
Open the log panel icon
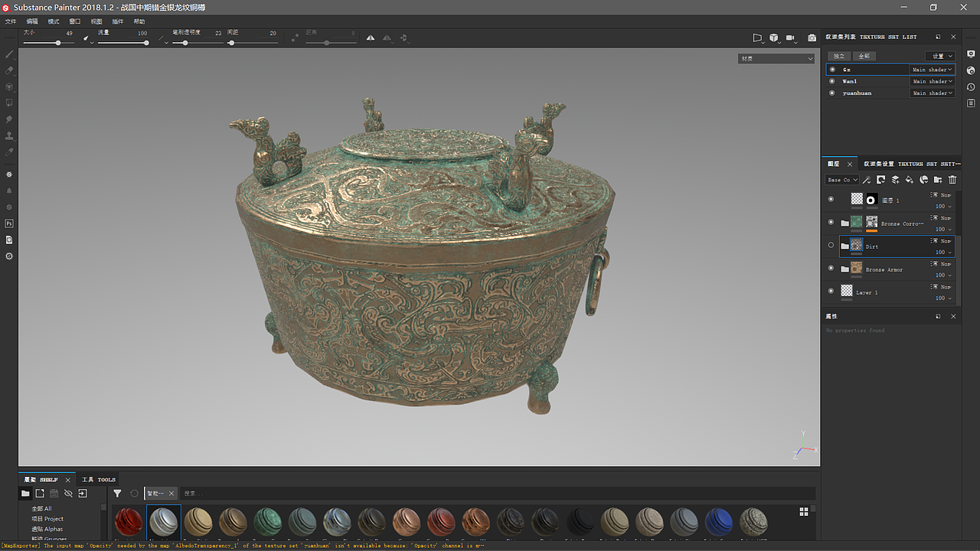tap(971, 103)
